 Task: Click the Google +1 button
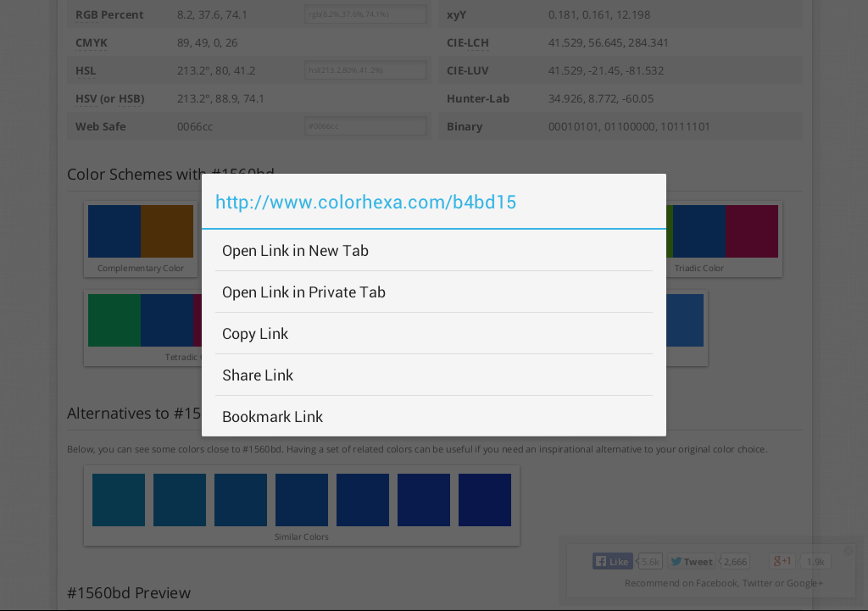point(782,561)
